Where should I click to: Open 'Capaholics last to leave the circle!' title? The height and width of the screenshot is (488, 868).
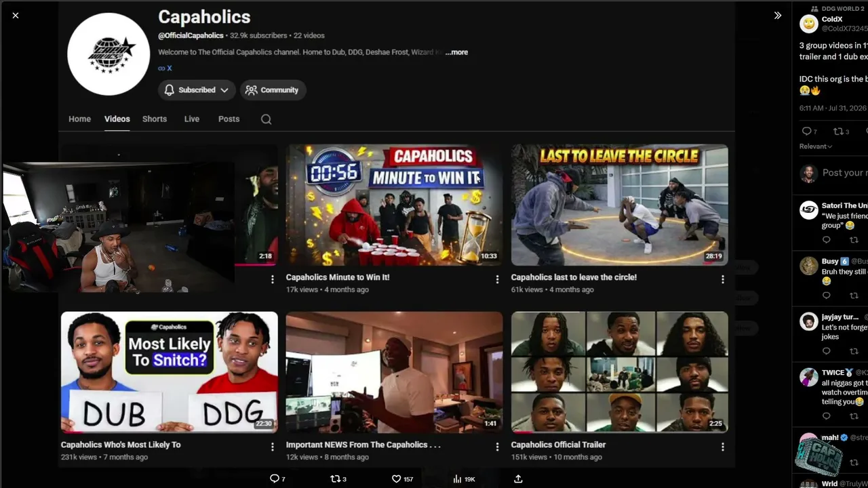tap(574, 277)
